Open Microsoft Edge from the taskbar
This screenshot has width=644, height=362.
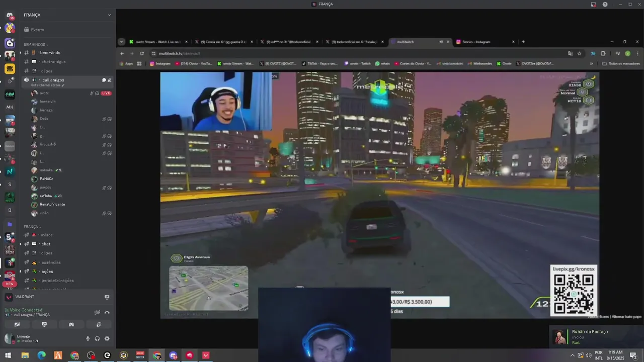(41, 355)
